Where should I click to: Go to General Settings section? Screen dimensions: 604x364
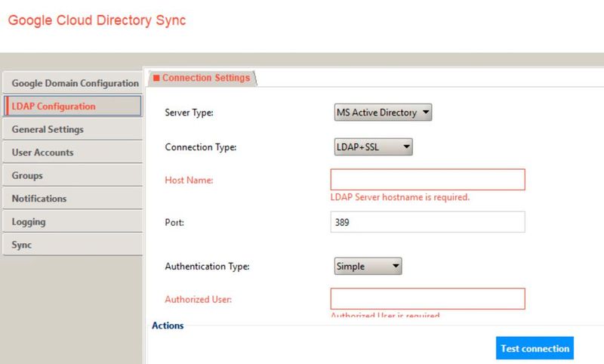(x=72, y=129)
